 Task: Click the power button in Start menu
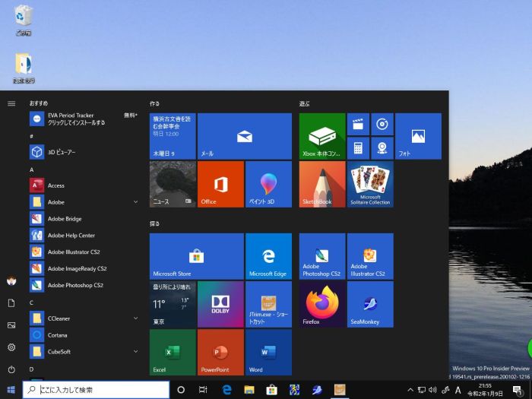tap(11, 369)
